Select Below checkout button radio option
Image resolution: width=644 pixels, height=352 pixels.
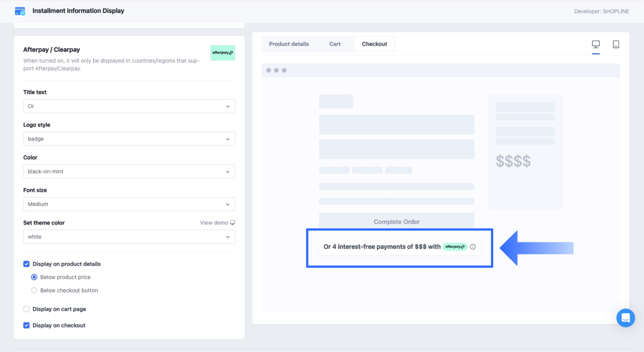(x=34, y=291)
